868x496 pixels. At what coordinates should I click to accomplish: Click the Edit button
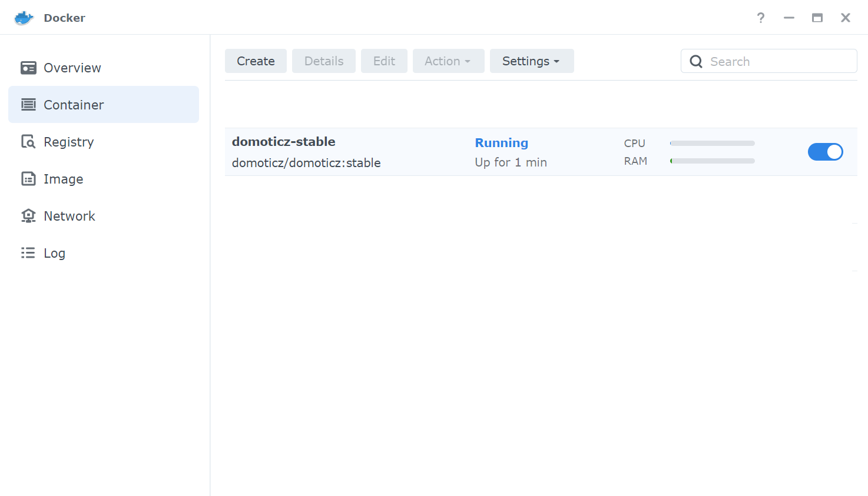pyautogui.click(x=384, y=61)
